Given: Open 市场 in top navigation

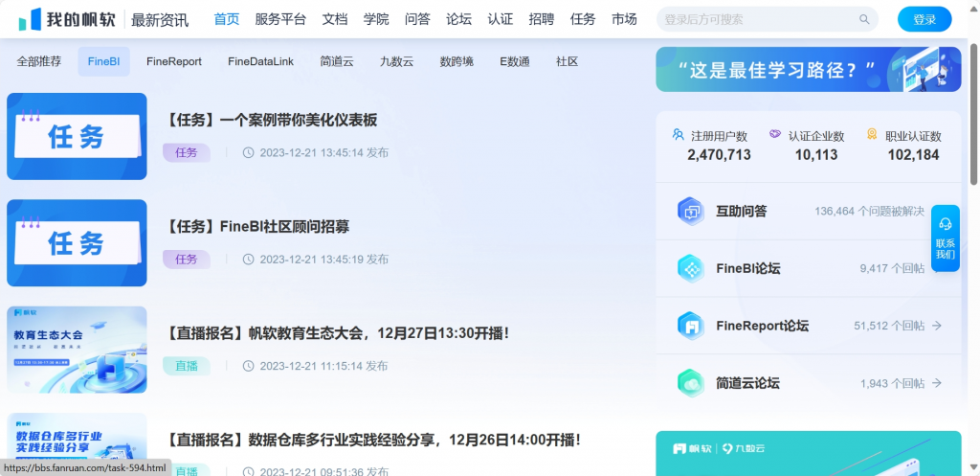Looking at the screenshot, I should (624, 19).
